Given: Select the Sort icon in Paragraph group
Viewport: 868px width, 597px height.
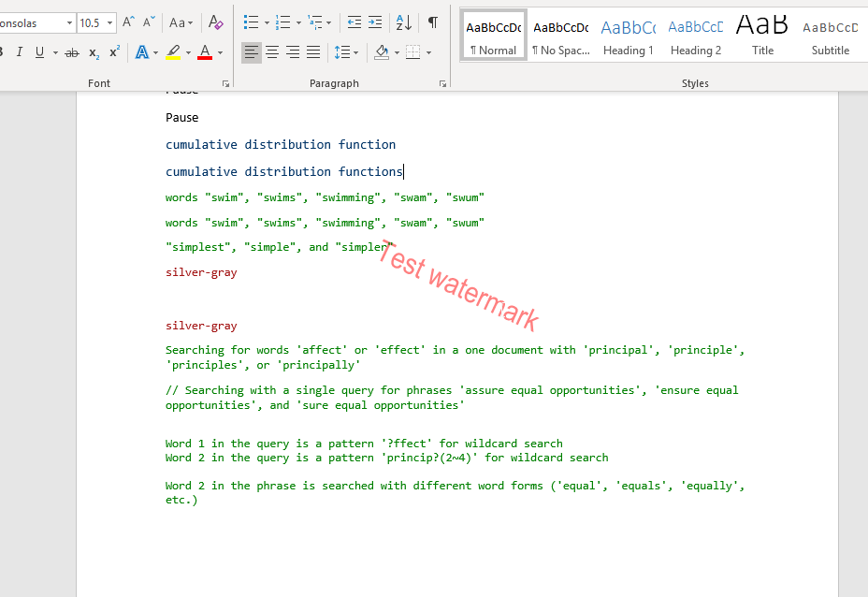Looking at the screenshot, I should pos(402,22).
